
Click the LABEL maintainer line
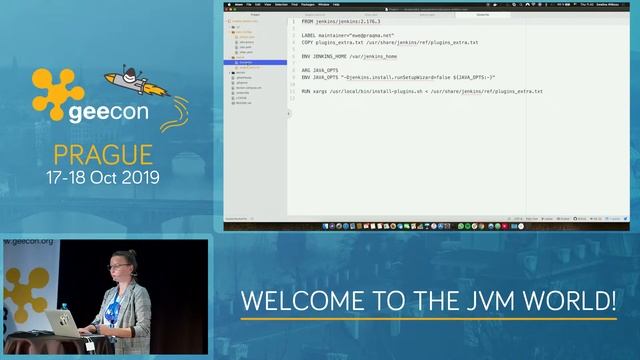pyautogui.click(x=348, y=36)
